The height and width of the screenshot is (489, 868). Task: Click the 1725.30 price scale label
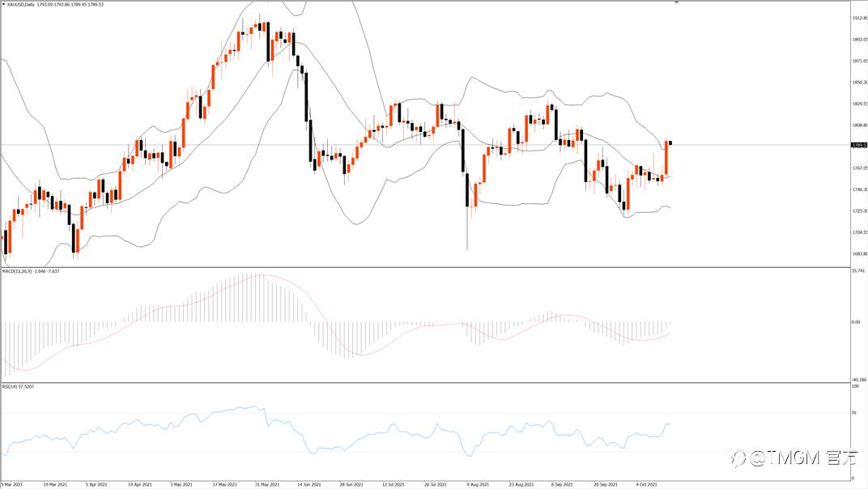pyautogui.click(x=860, y=211)
